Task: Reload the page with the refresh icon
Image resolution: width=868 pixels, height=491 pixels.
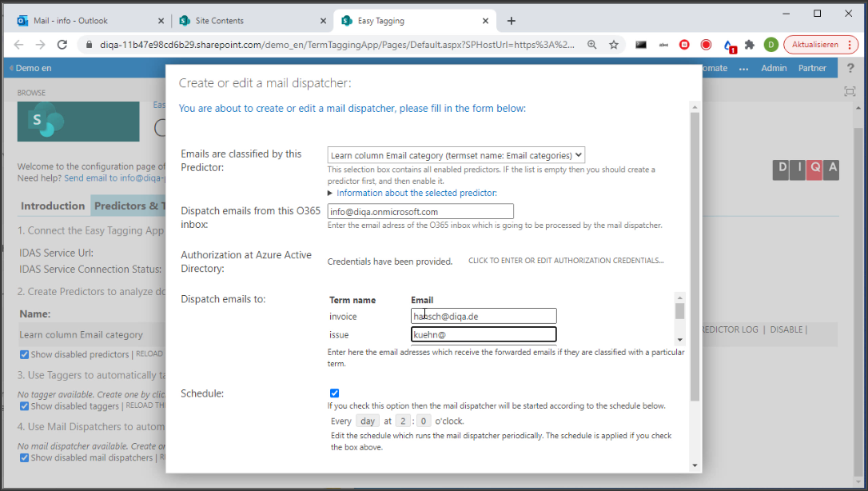Action: (62, 45)
